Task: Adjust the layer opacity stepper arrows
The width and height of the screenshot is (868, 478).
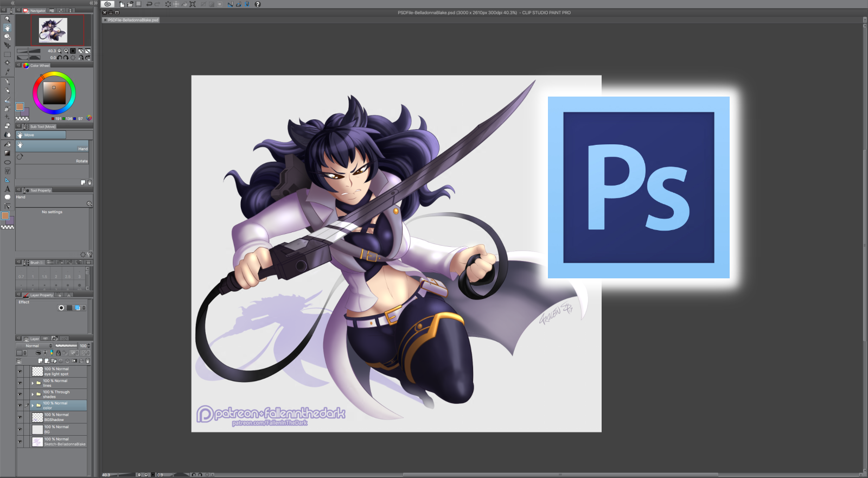Action: (x=89, y=346)
